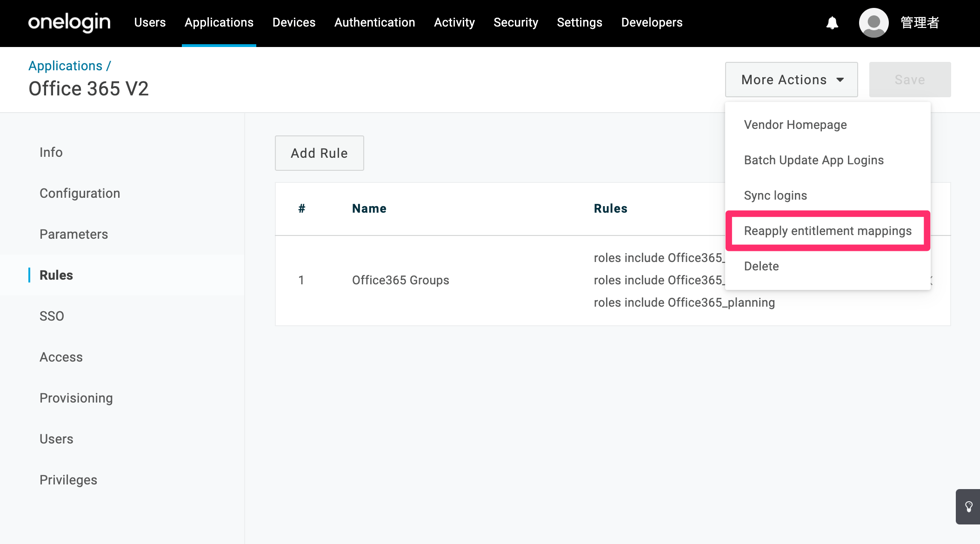Choose Vendor Homepage from the menu
Screen dimensions: 980x544
(795, 125)
